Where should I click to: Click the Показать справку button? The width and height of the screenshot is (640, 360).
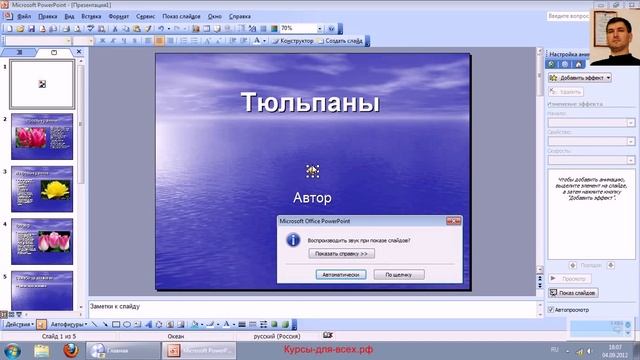[342, 253]
